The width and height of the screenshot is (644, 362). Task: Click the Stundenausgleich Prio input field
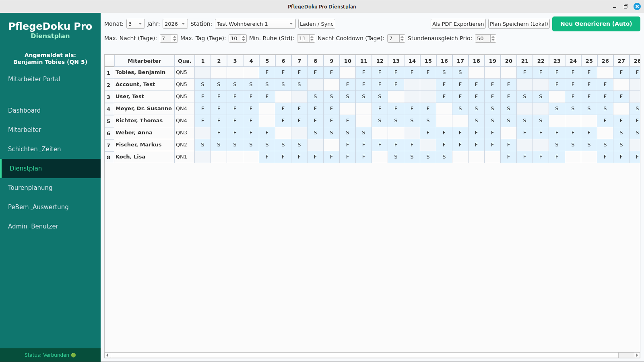482,39
